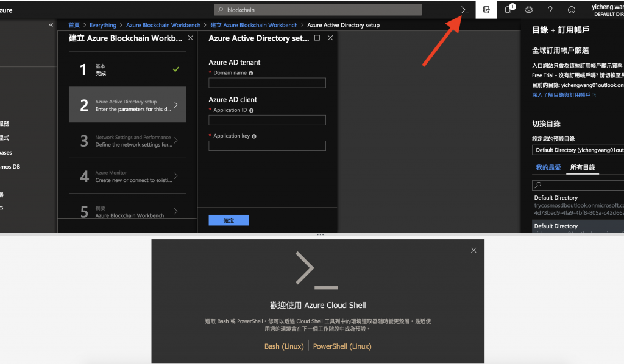
Task: Click the directory search field
Action: (x=578, y=185)
